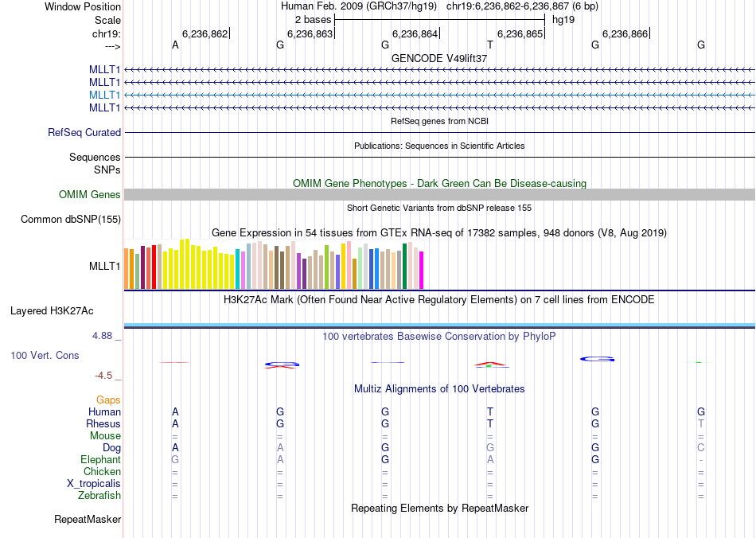Click the Sequences track label
Viewport: 756px width, 538px height.
pos(95,157)
